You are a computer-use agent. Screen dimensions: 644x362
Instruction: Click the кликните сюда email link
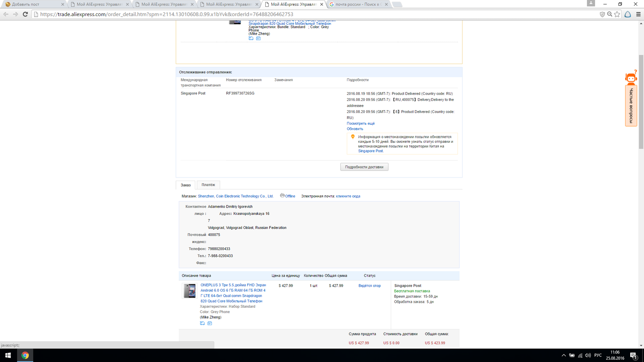click(x=348, y=196)
